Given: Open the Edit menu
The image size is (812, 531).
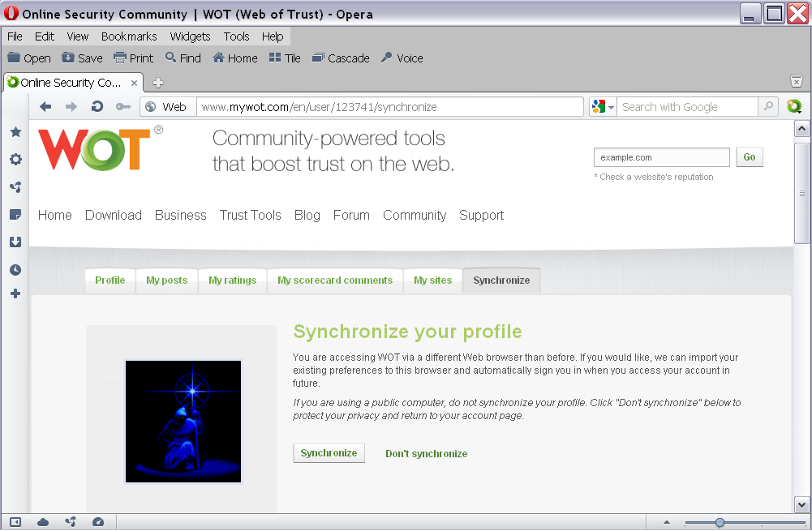Looking at the screenshot, I should tap(45, 36).
